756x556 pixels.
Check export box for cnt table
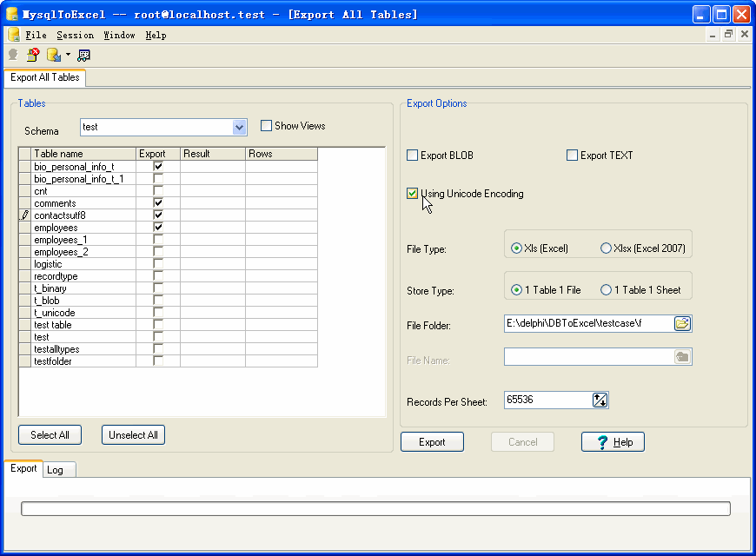[158, 191]
